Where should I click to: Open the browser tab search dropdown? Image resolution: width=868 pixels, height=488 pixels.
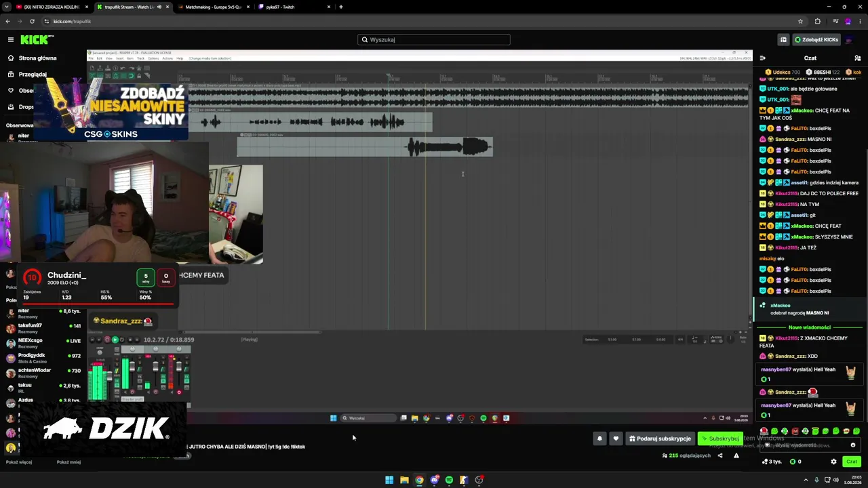(x=7, y=7)
